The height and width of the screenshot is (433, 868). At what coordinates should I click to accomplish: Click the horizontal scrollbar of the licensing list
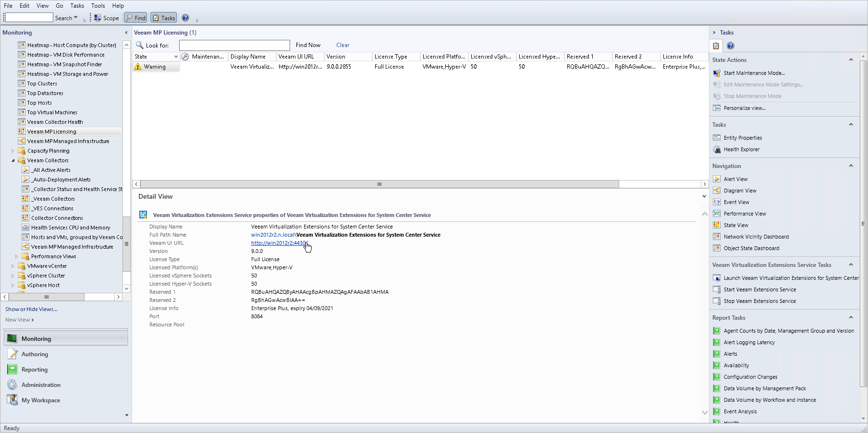(379, 184)
